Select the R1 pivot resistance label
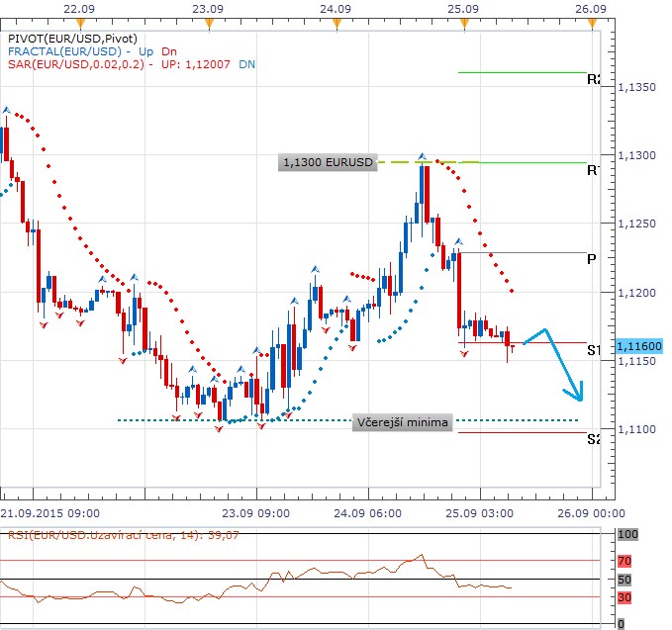Screen dimensions: 672x630 [x=594, y=170]
